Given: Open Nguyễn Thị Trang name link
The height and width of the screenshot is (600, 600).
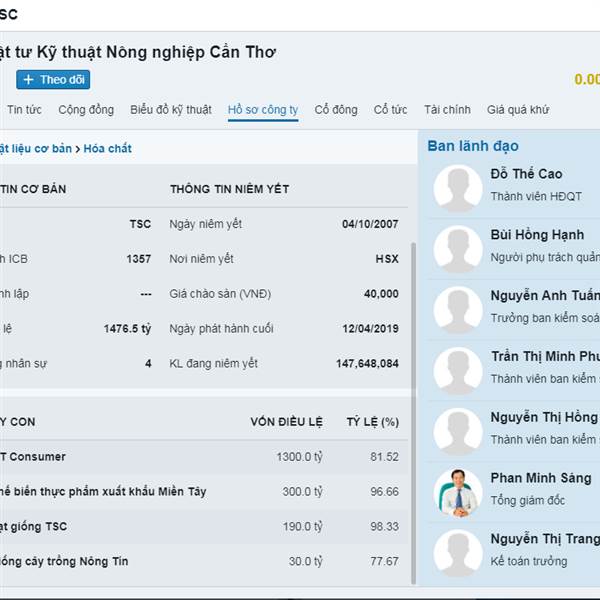Looking at the screenshot, I should point(545,539).
